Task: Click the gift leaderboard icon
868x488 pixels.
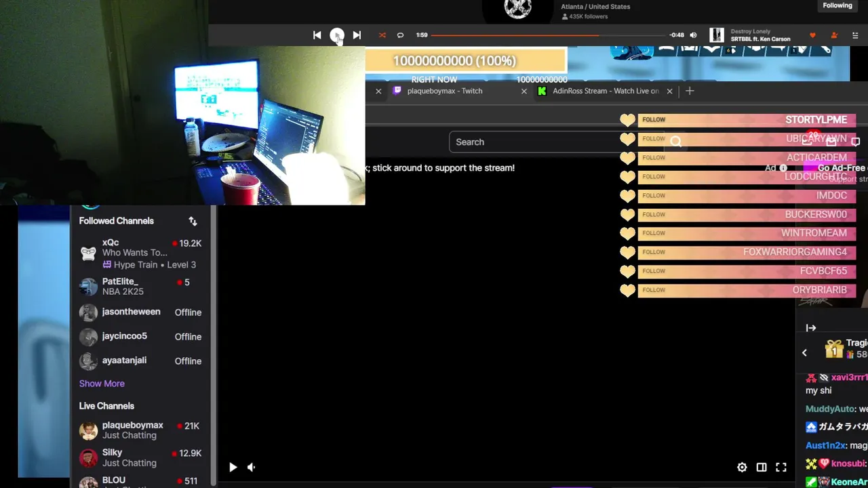Action: 834,348
